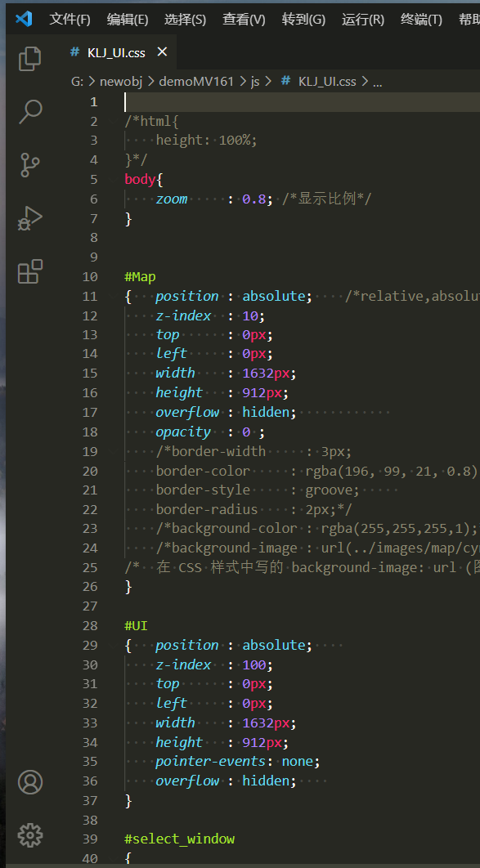
Task: Open the KLJ_UI.css breadcrumb dropdown
Action: [x=318, y=82]
